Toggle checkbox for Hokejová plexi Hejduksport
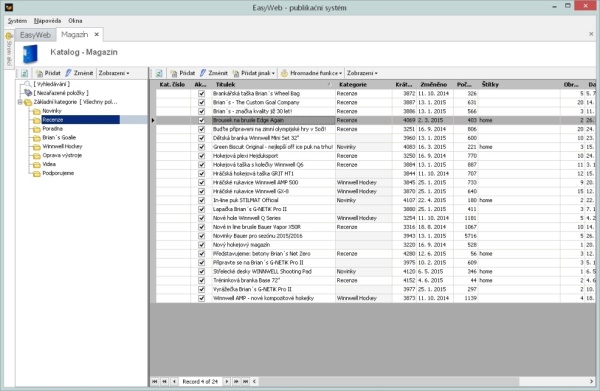The width and height of the screenshot is (600, 391). pyautogui.click(x=202, y=156)
